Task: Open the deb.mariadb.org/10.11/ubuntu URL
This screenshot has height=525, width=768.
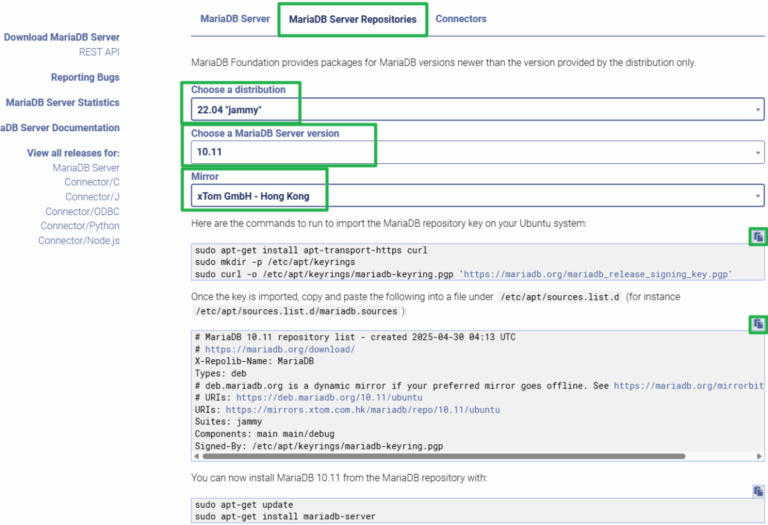Action: [329, 398]
